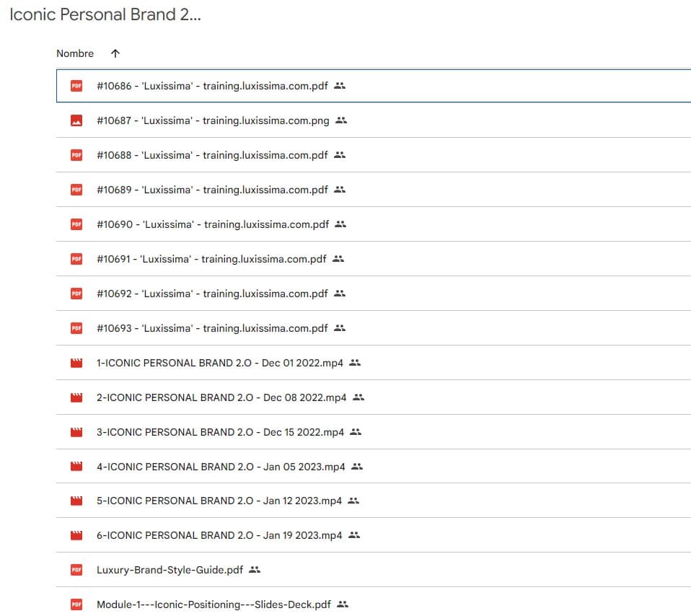Image resolution: width=691 pixels, height=616 pixels.
Task: Click video icon of 6-ICONIC Jan 19 2023
Action: tap(76, 535)
